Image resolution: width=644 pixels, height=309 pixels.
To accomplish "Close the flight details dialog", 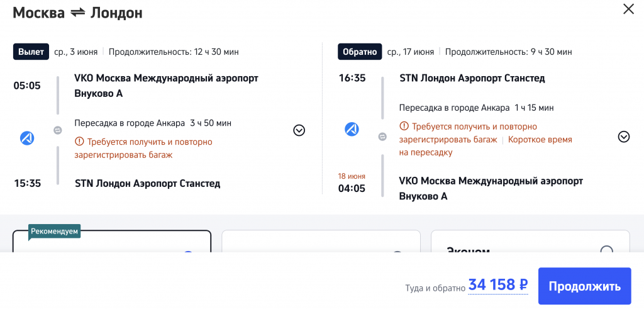I will coord(628,9).
